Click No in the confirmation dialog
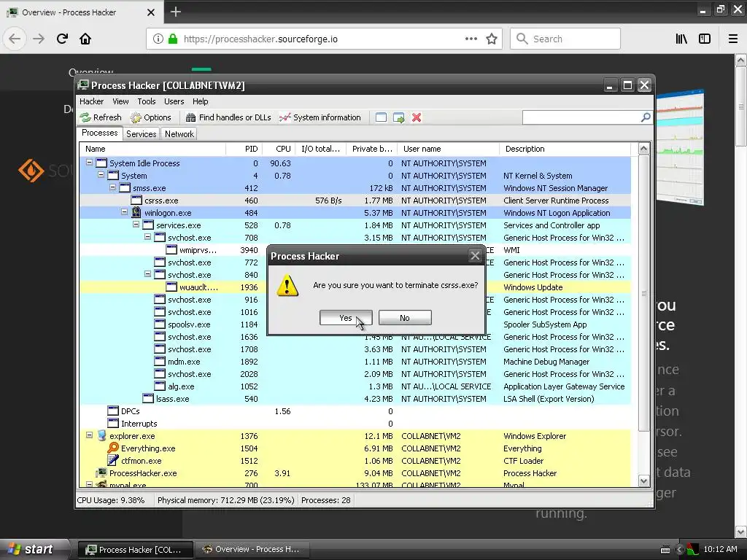 (405, 318)
